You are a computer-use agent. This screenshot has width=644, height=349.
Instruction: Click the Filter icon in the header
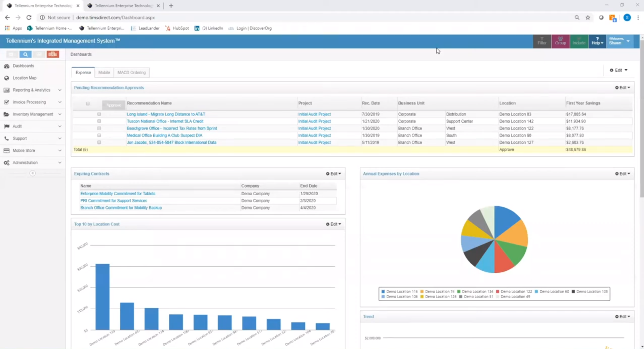coord(542,41)
